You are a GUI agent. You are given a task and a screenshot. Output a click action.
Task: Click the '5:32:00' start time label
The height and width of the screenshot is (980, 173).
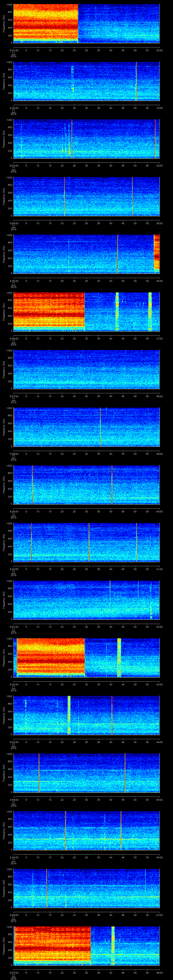pos(14,108)
